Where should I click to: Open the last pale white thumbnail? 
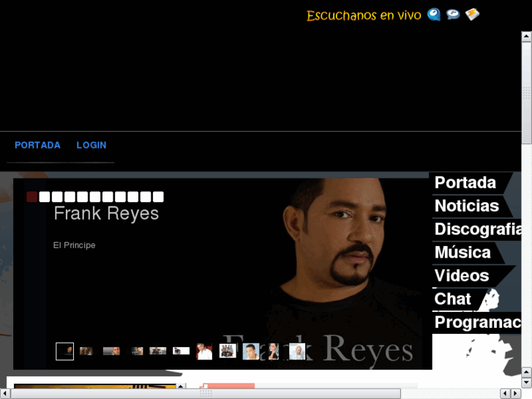pos(297,351)
